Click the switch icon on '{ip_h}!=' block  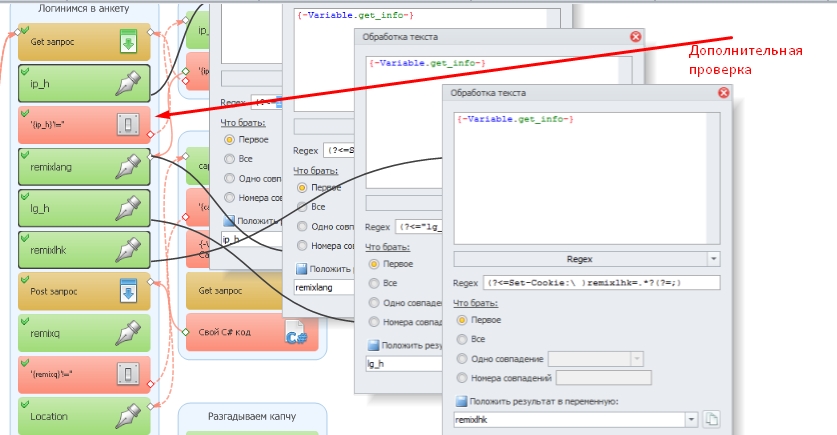(128, 124)
